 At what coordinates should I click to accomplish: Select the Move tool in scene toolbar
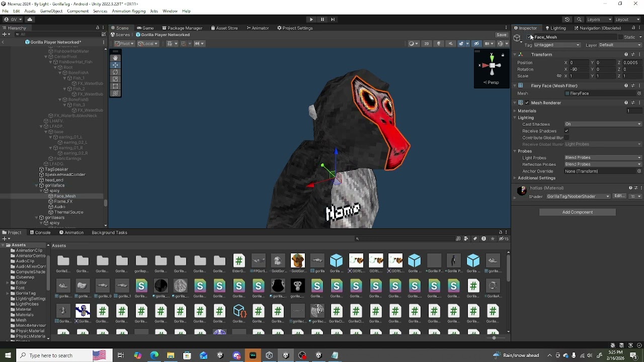pyautogui.click(x=115, y=65)
